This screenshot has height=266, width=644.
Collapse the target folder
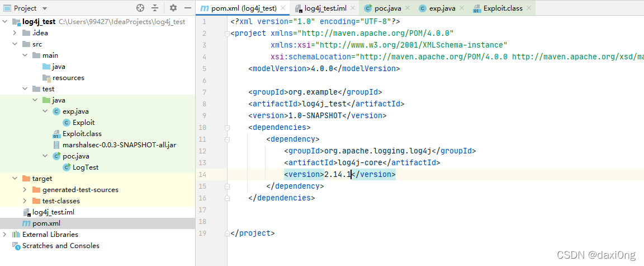coord(15,179)
